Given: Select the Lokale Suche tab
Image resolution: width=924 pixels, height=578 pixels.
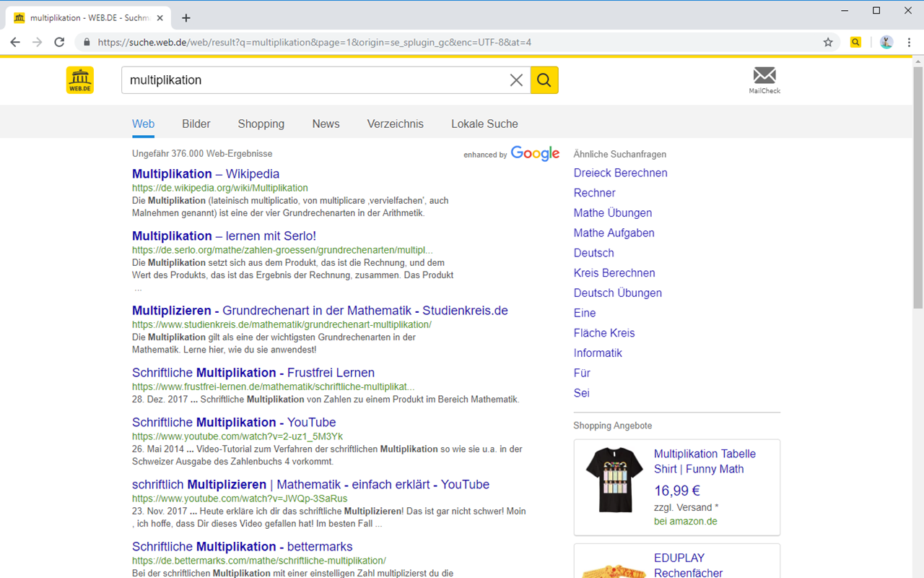Looking at the screenshot, I should [x=484, y=124].
